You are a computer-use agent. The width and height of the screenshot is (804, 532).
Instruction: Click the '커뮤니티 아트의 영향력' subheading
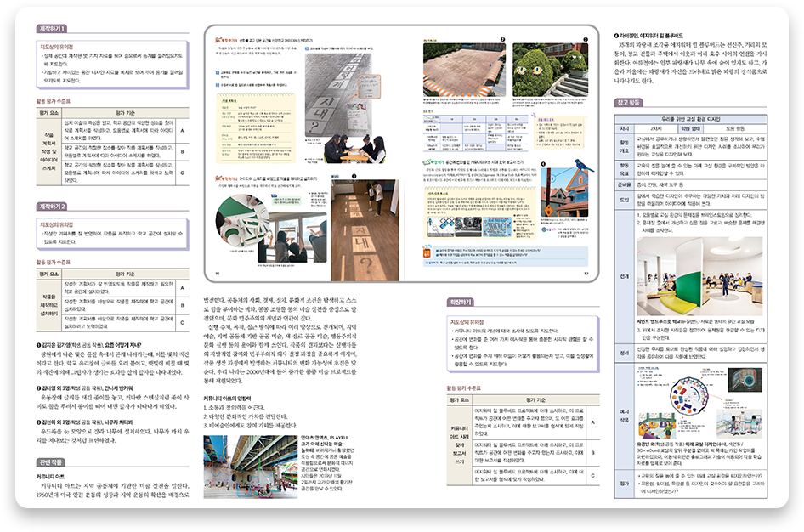tap(227, 399)
